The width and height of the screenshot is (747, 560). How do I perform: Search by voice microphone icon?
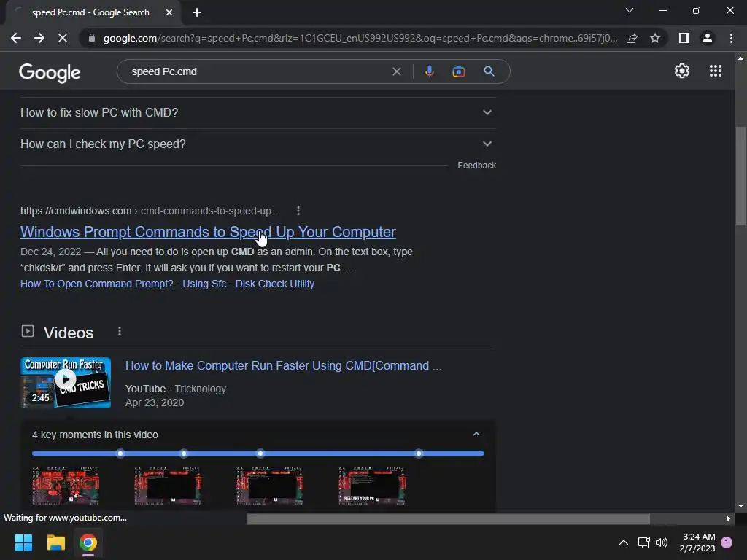coord(429,71)
